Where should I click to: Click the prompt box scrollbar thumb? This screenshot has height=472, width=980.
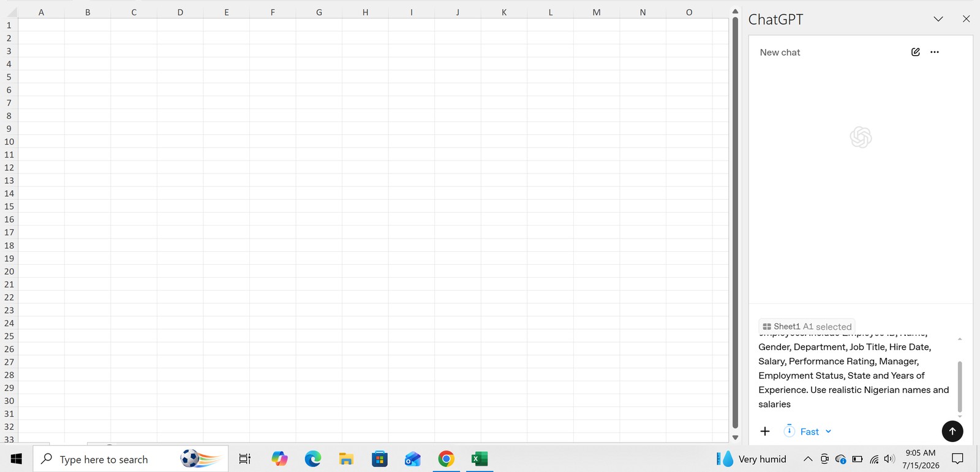[x=960, y=386]
